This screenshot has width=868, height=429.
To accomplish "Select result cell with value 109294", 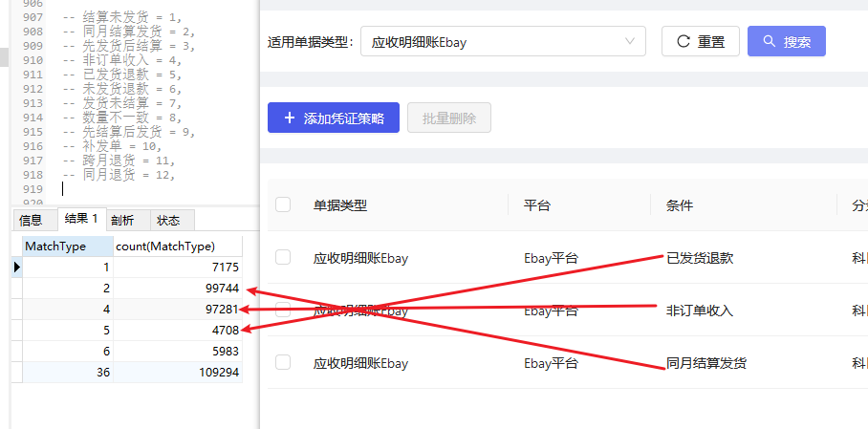I will point(178,373).
